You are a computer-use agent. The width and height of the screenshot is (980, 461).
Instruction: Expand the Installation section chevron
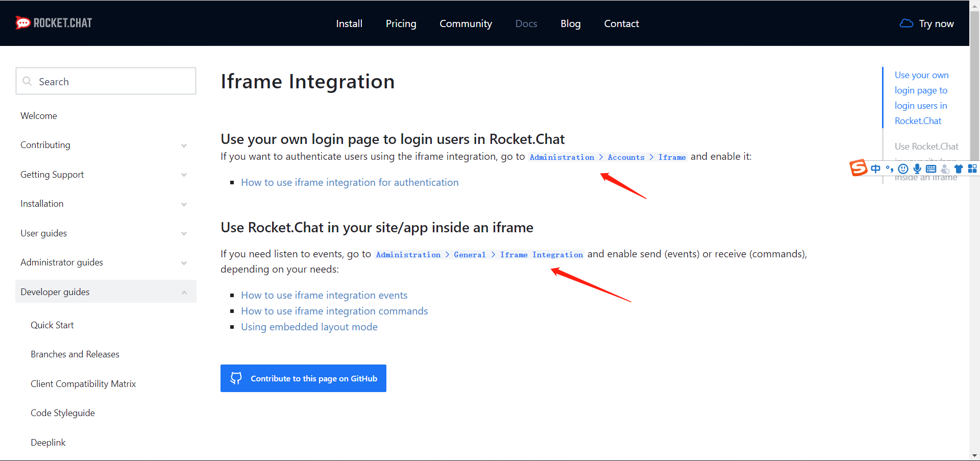(x=184, y=204)
